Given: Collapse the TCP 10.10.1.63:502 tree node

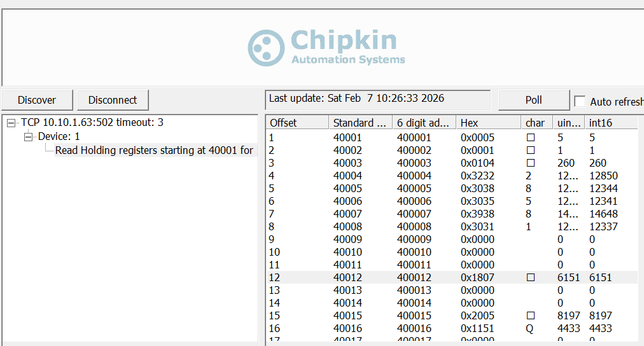Looking at the screenshot, I should tap(11, 123).
